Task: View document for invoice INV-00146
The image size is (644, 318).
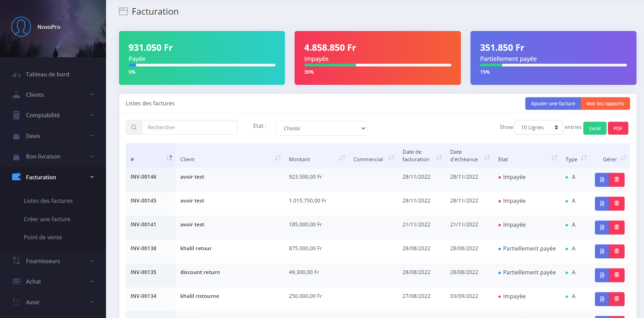Action: [602, 180]
